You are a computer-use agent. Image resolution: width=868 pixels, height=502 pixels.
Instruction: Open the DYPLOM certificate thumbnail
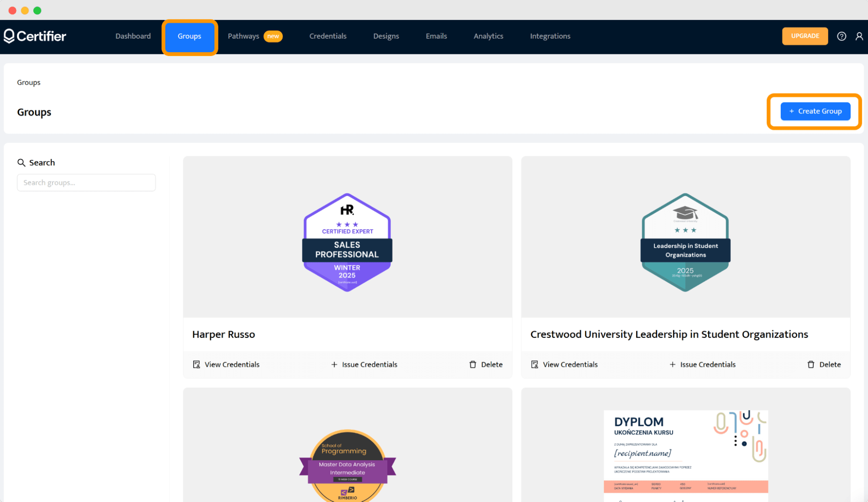click(686, 455)
